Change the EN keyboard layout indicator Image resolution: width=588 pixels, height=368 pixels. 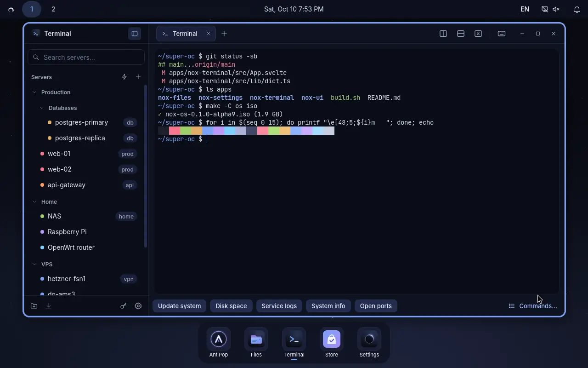pos(525,9)
